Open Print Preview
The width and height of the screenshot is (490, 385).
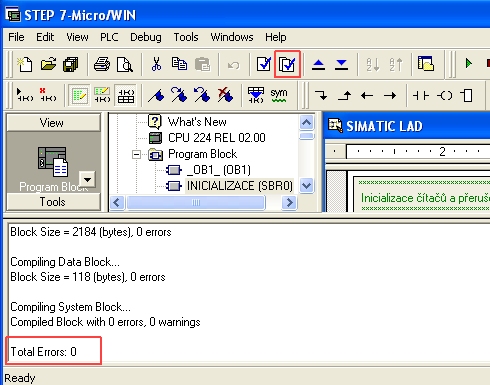click(x=125, y=64)
